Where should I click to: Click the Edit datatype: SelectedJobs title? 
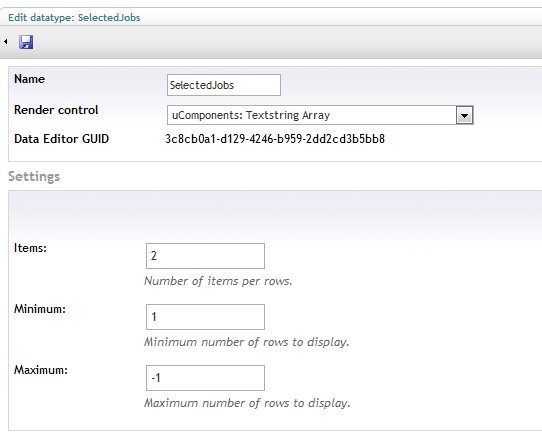tap(74, 18)
